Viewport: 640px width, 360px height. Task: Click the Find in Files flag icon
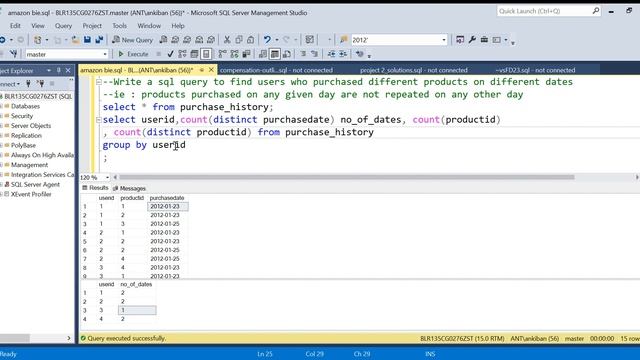pyautogui.click(x=344, y=40)
